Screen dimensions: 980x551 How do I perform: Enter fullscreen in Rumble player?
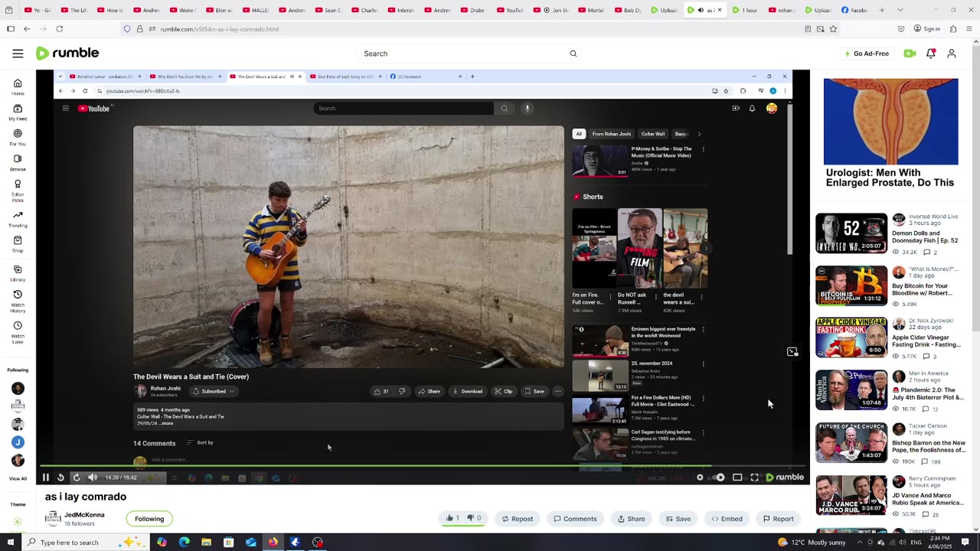click(754, 478)
